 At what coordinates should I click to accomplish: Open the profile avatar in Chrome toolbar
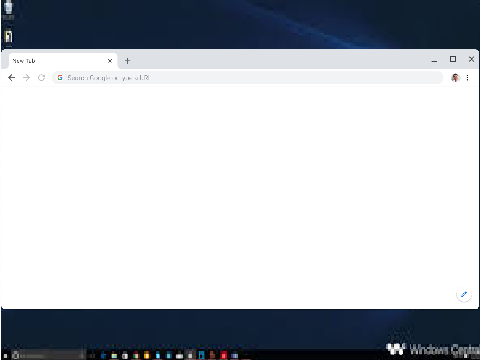455,78
